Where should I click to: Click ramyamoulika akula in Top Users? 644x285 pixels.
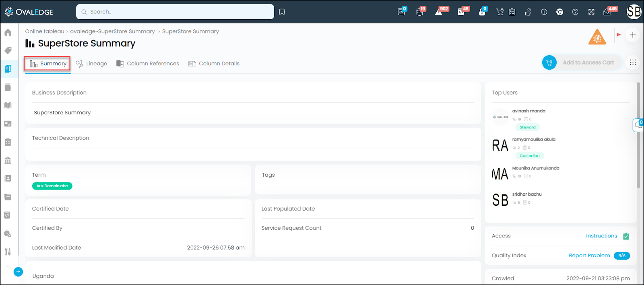tap(534, 140)
